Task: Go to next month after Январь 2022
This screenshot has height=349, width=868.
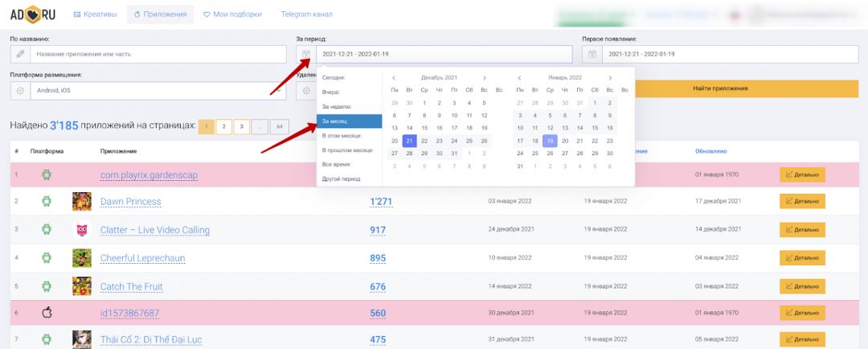Action: pos(610,77)
